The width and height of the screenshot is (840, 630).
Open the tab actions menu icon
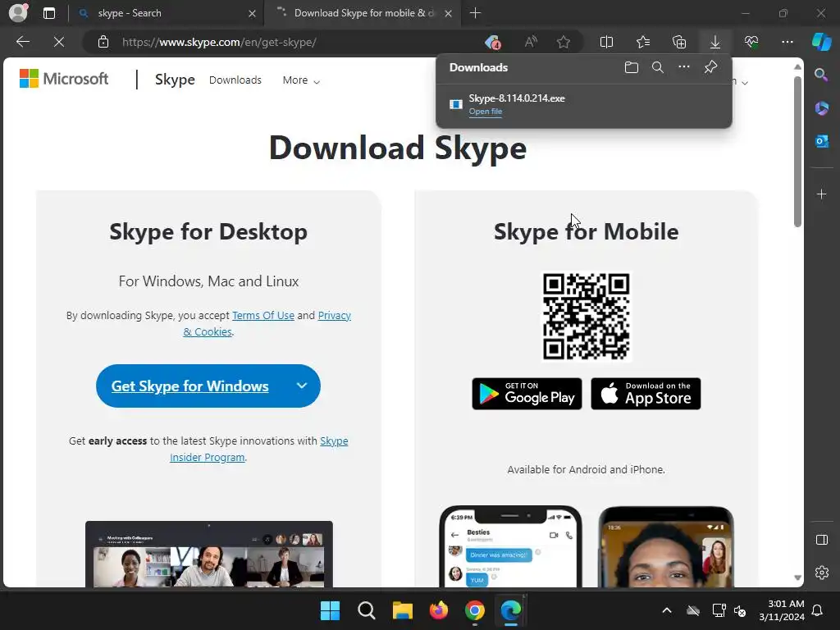(49, 13)
